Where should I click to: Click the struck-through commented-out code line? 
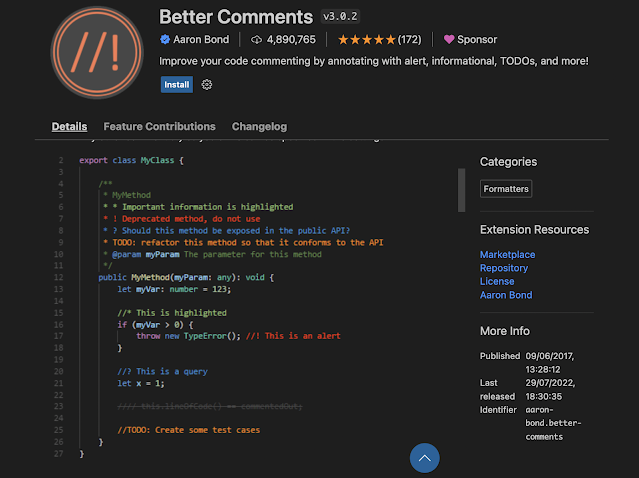tap(210, 407)
